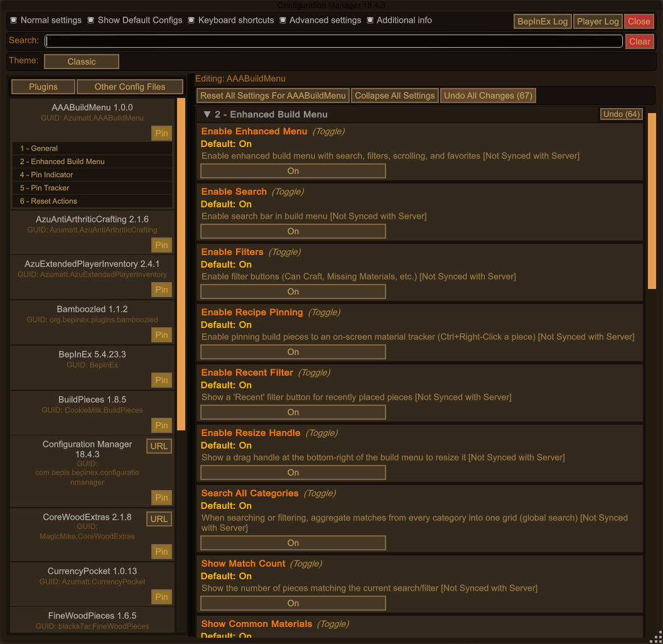Jump to the 5 - Pin Tracker section
663x644 pixels.
(x=92, y=188)
